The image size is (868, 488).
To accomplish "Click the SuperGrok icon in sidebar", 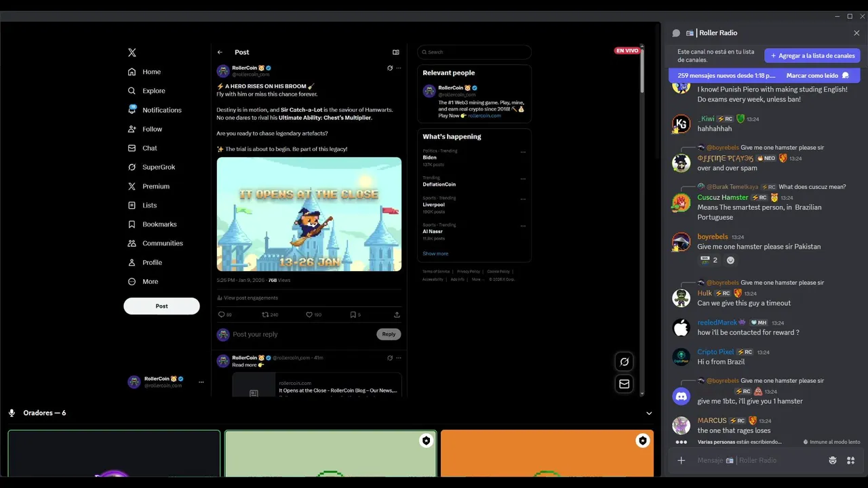I will 132,167.
